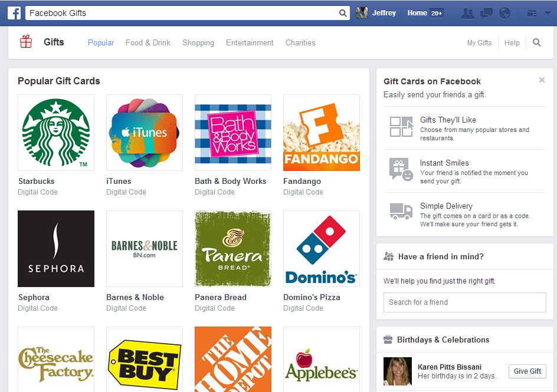This screenshot has width=557, height=392.
Task: Click the Panera Bread name link
Action: [221, 297]
